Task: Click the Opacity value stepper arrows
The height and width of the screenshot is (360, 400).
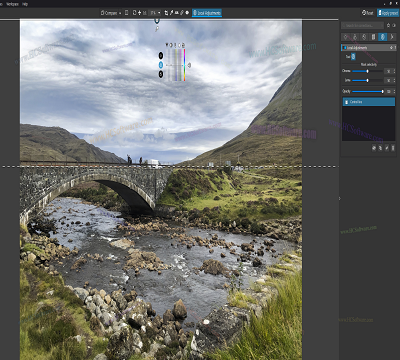Action: (x=394, y=91)
